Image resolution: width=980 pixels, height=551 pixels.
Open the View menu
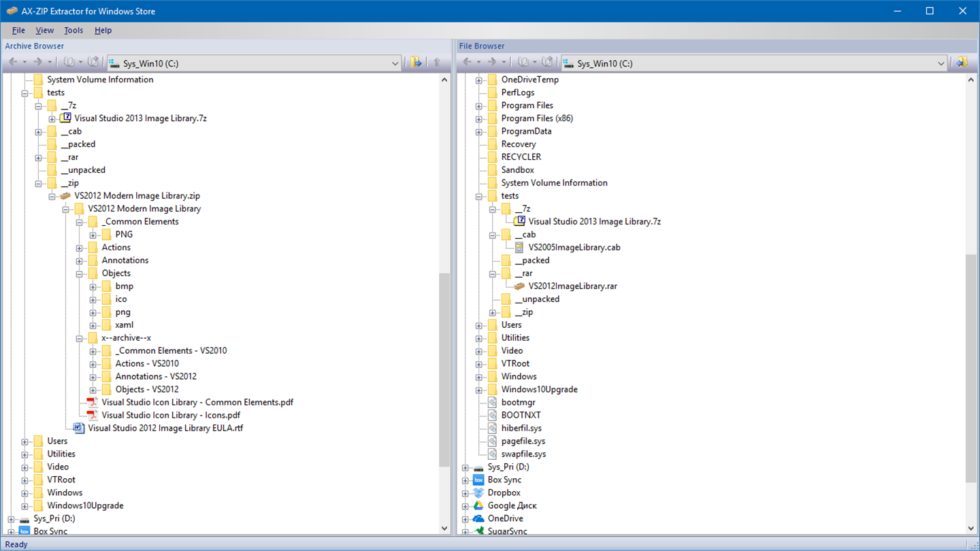(44, 30)
